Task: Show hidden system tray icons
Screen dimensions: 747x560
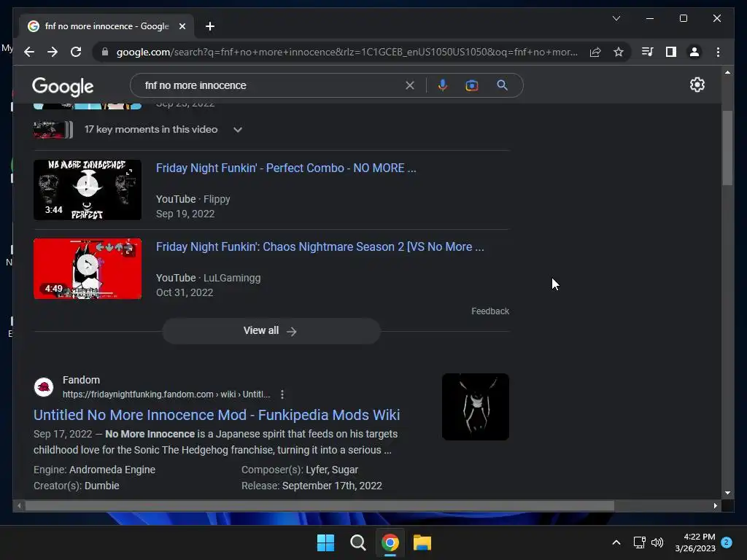Action: [x=616, y=542]
